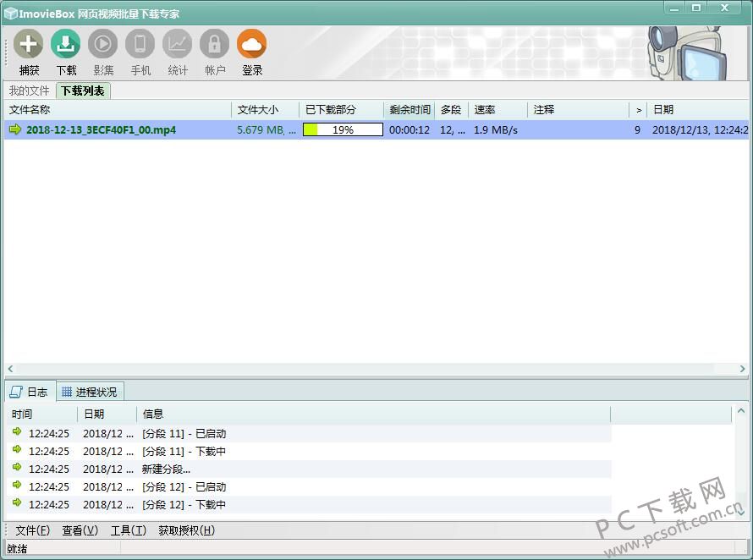Sort by the 文件大小 column header
The width and height of the screenshot is (753, 560).
point(265,109)
